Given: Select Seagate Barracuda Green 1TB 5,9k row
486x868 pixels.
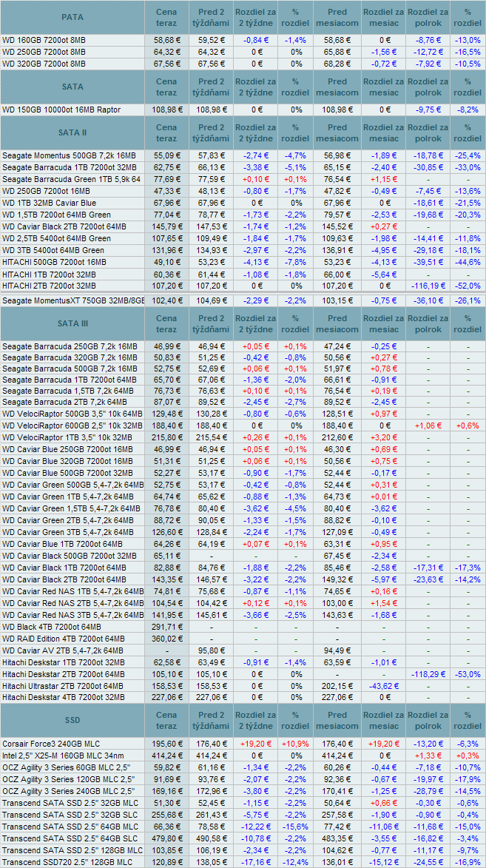Looking at the screenshot, I should pos(72,179).
